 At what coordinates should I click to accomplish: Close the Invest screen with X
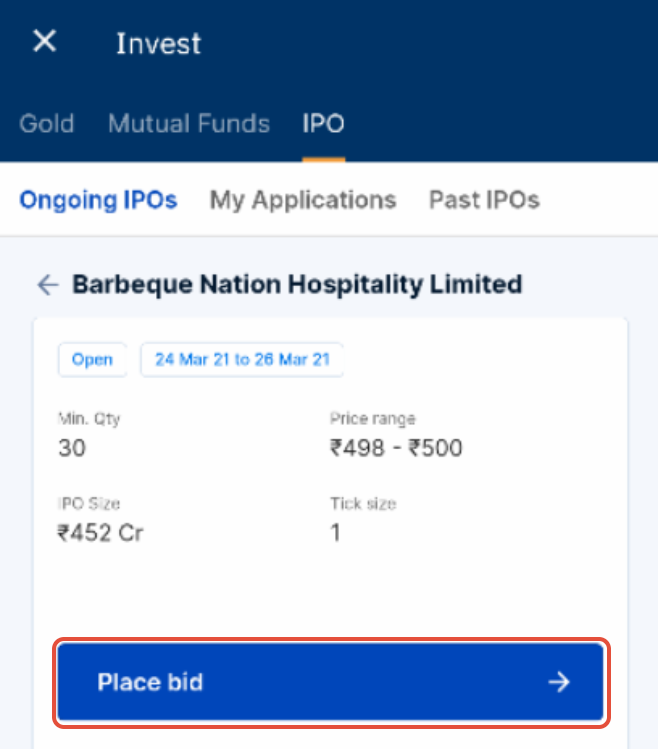(45, 42)
